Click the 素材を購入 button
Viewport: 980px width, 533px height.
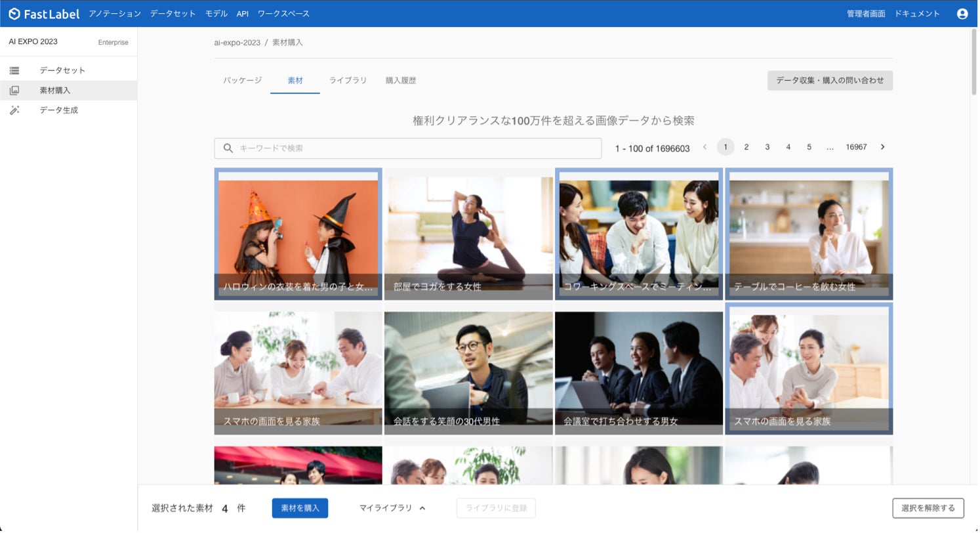(x=300, y=508)
